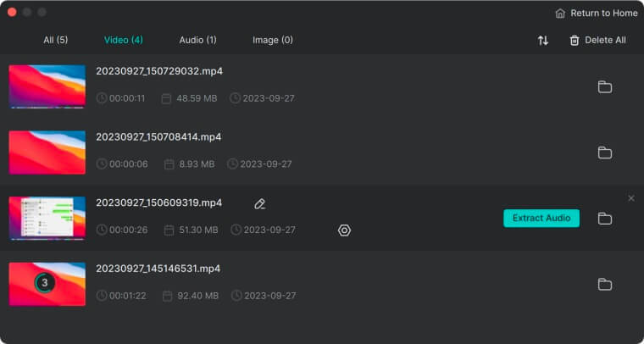Click the trash icon for Delete All

[575, 40]
